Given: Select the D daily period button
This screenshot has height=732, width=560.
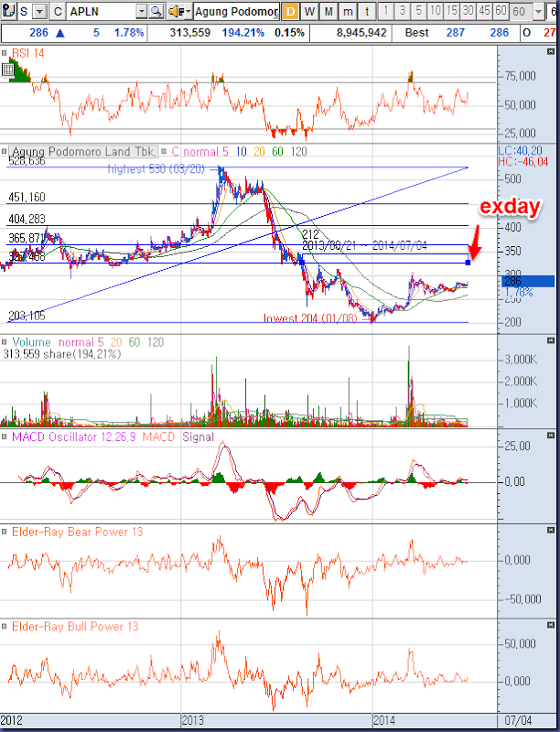Looking at the screenshot, I should [x=290, y=12].
